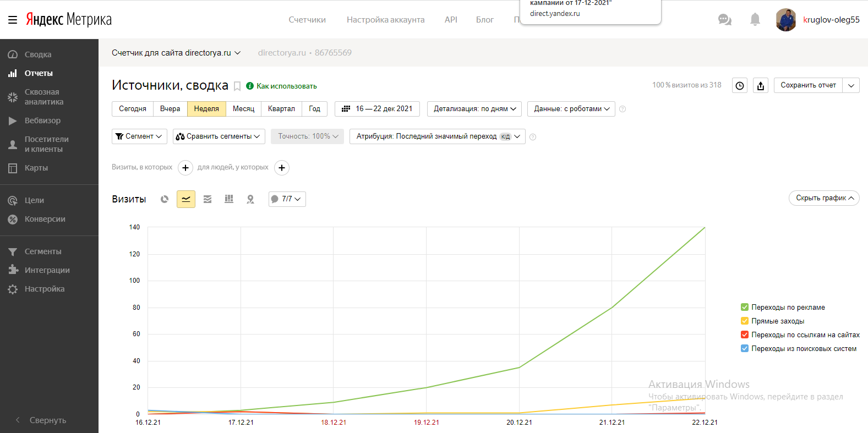Click the 18.12.21 chart date label

(x=334, y=423)
